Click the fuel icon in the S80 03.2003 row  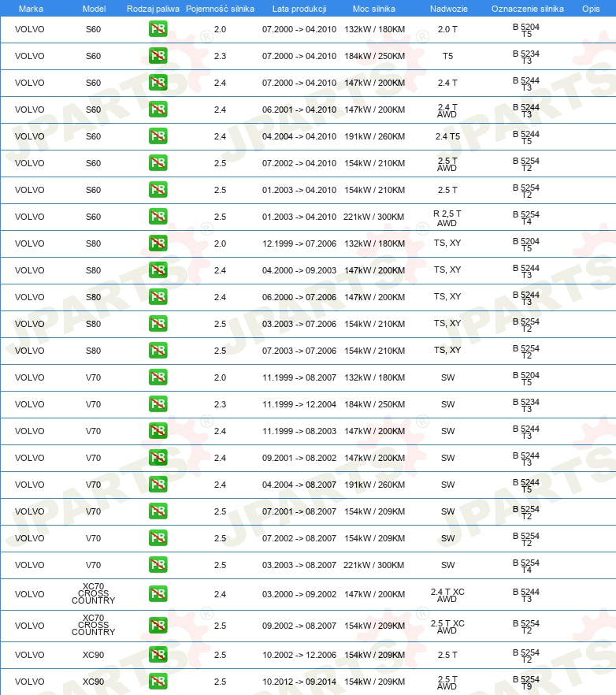158,324
